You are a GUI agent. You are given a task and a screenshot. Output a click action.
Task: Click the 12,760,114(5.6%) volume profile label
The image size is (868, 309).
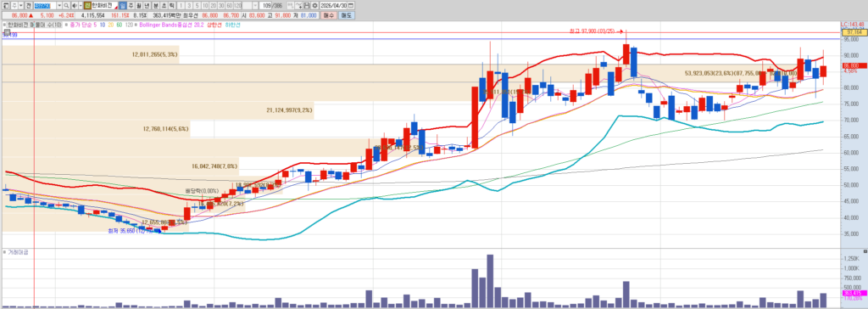(165, 129)
